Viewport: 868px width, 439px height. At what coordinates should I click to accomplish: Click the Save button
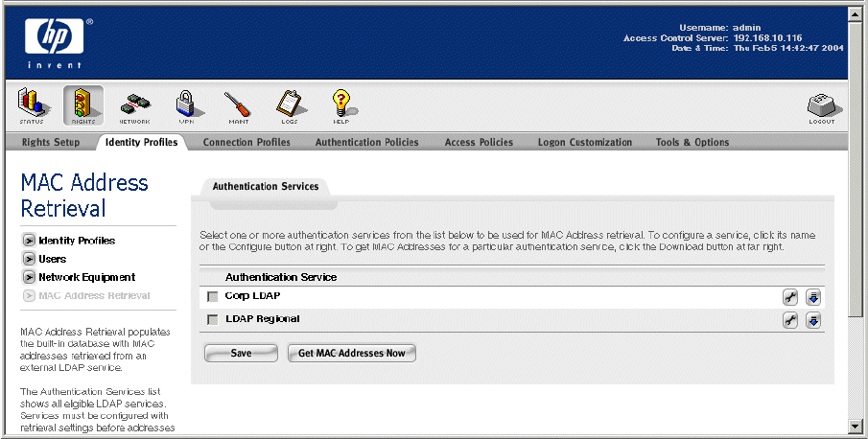click(241, 354)
